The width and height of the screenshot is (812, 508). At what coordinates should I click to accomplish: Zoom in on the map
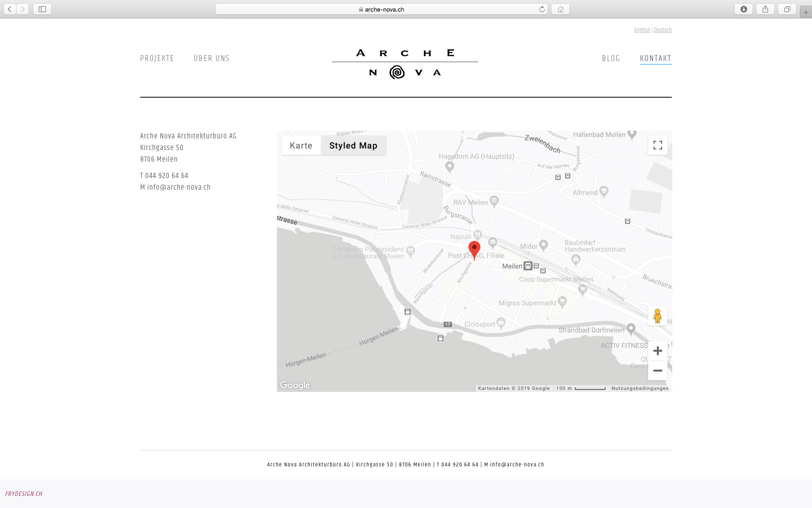pyautogui.click(x=658, y=351)
